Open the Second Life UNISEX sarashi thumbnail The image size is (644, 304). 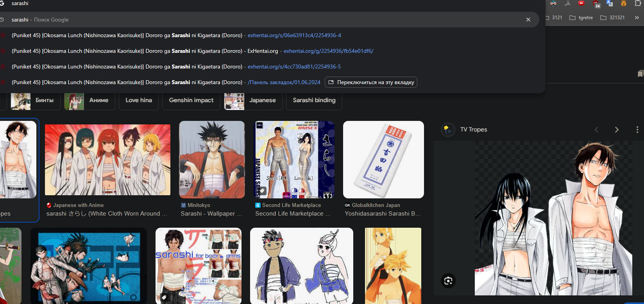[x=295, y=160]
